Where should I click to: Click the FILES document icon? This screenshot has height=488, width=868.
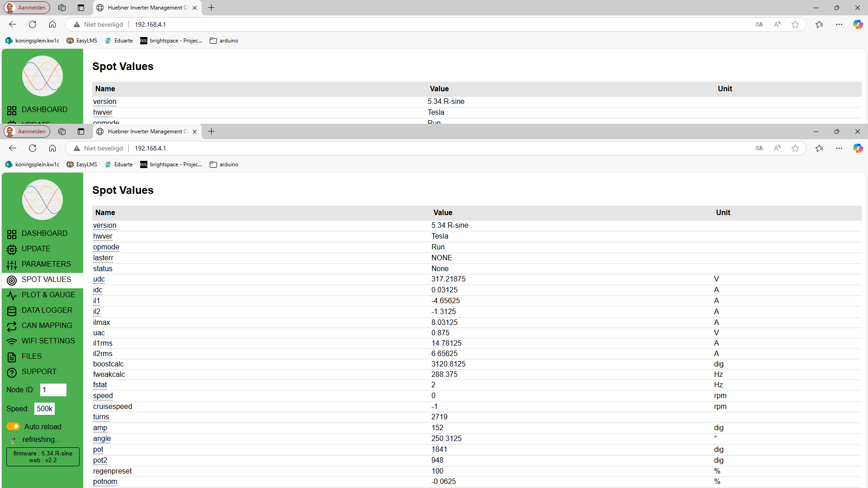point(12,357)
